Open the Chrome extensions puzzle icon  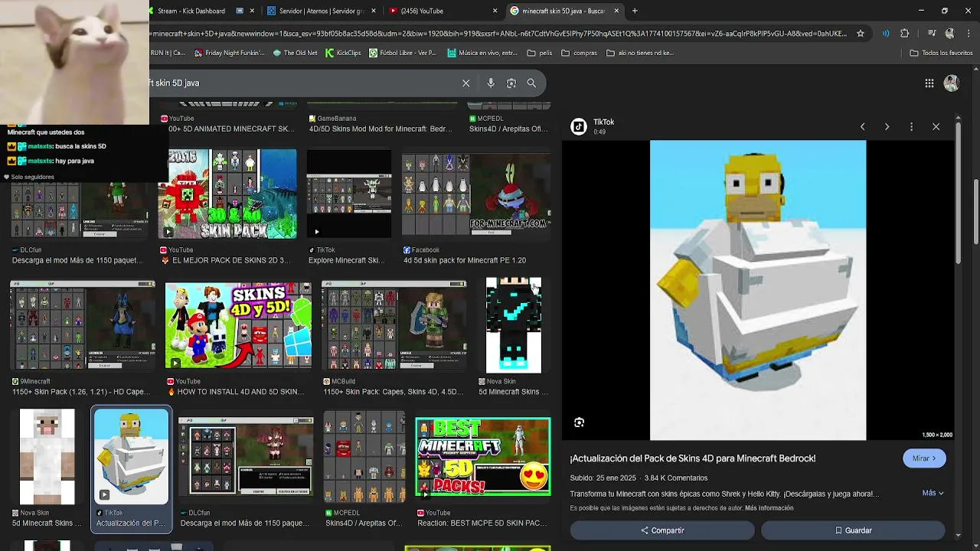[905, 34]
